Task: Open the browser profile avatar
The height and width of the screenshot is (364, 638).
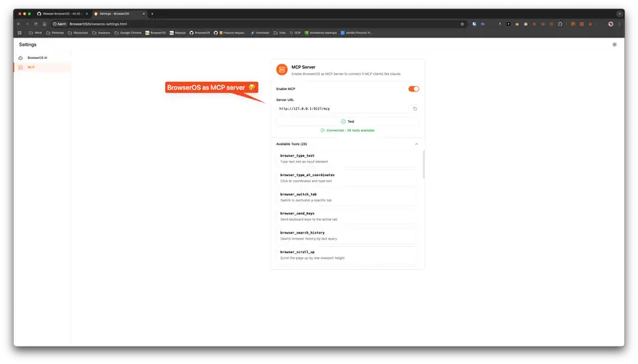Action: coord(610,24)
